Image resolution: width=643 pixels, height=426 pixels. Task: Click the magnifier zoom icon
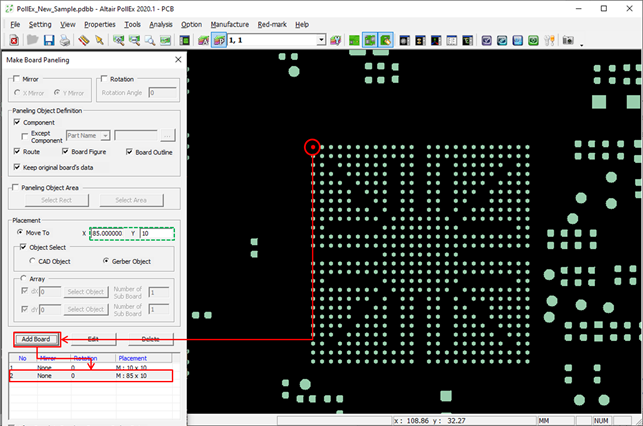pyautogui.click(x=150, y=40)
